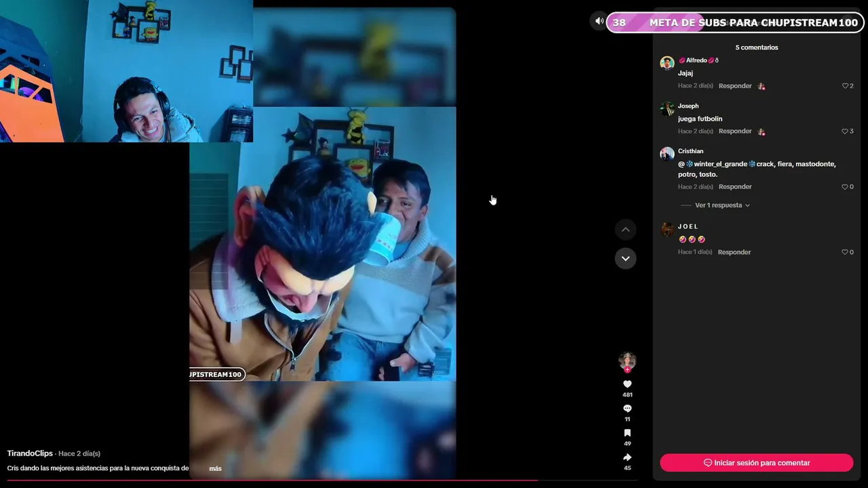The height and width of the screenshot is (488, 868).
Task: Open Joseph's profile picture
Action: [x=667, y=108]
